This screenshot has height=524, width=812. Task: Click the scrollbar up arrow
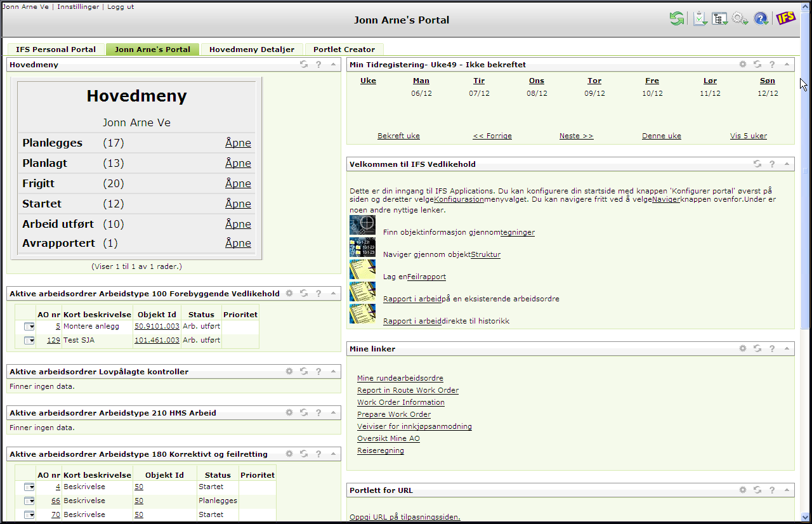806,6
